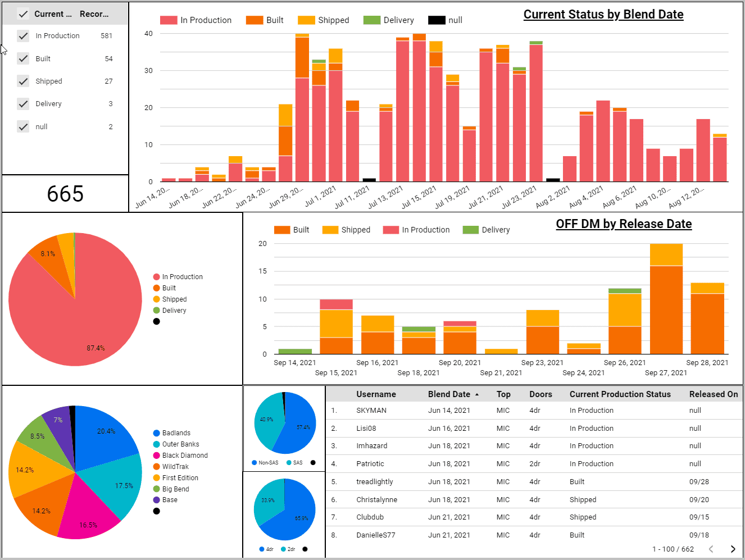Image resolution: width=745 pixels, height=560 pixels.
Task: Go to next page of table
Action: 733,549
